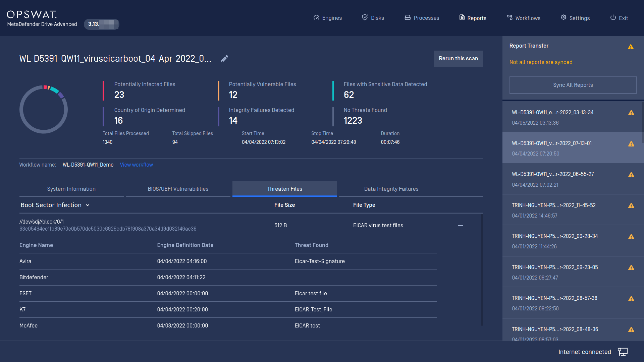Click warning icon for report 2022_03-13-34
This screenshot has width=644, height=362.
pos(631,113)
